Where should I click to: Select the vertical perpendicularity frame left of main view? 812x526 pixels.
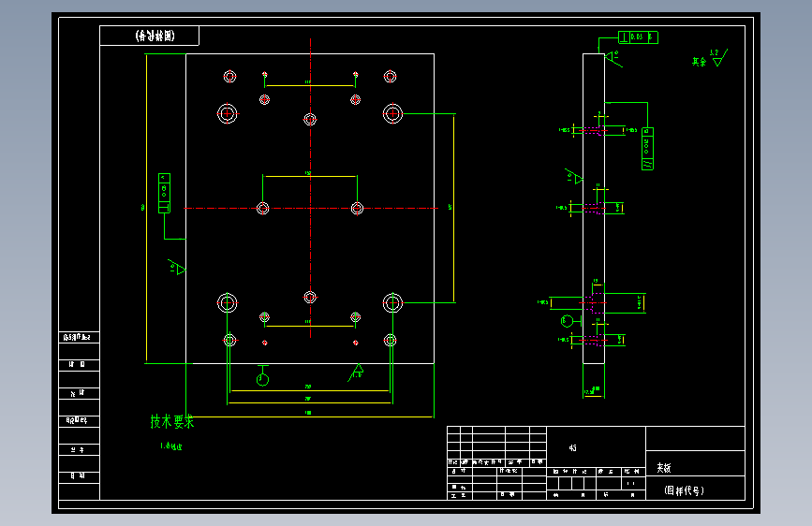click(164, 193)
